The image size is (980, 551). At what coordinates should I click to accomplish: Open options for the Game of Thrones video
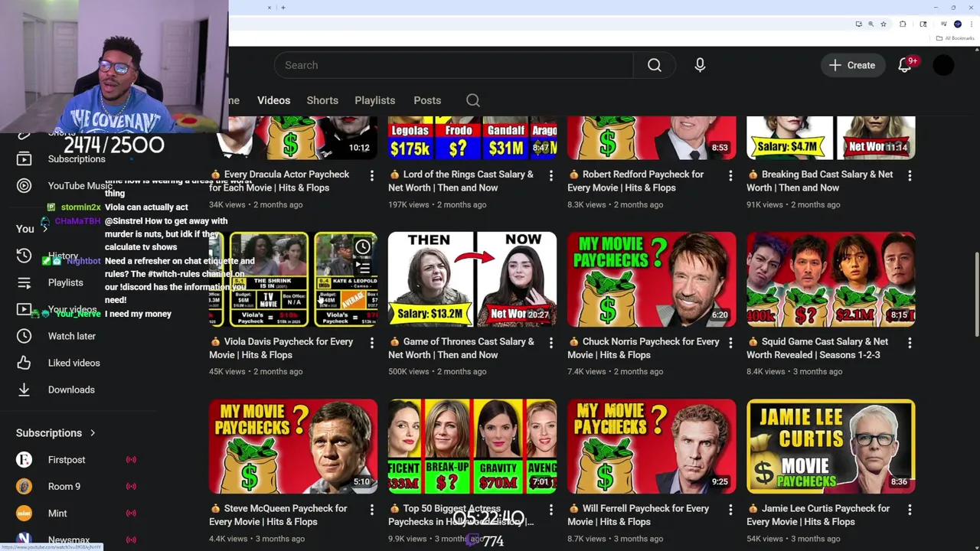551,343
